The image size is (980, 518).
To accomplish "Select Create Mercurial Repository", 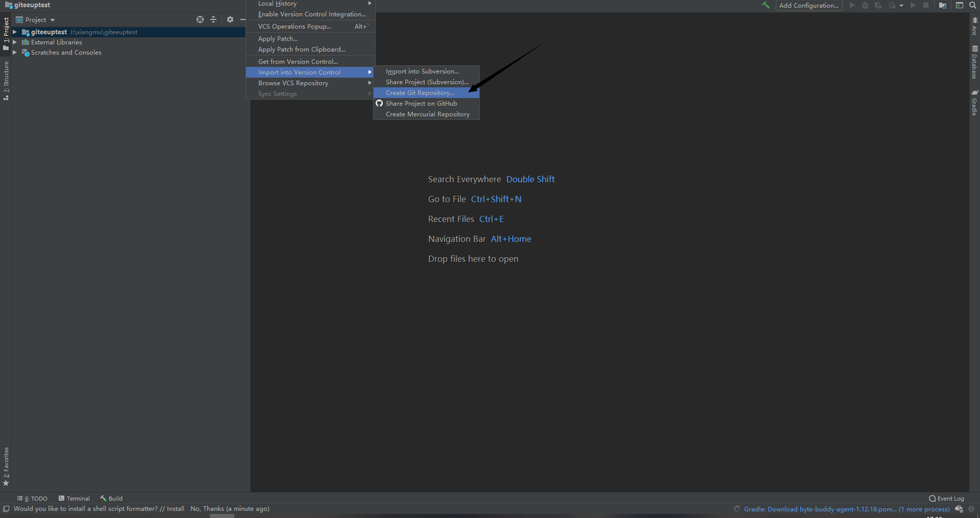I will click(x=426, y=114).
